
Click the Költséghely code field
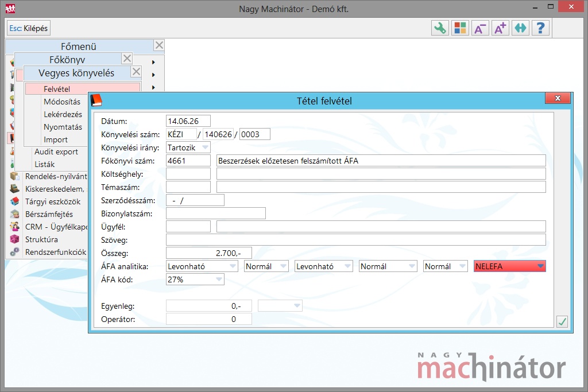[x=188, y=174]
